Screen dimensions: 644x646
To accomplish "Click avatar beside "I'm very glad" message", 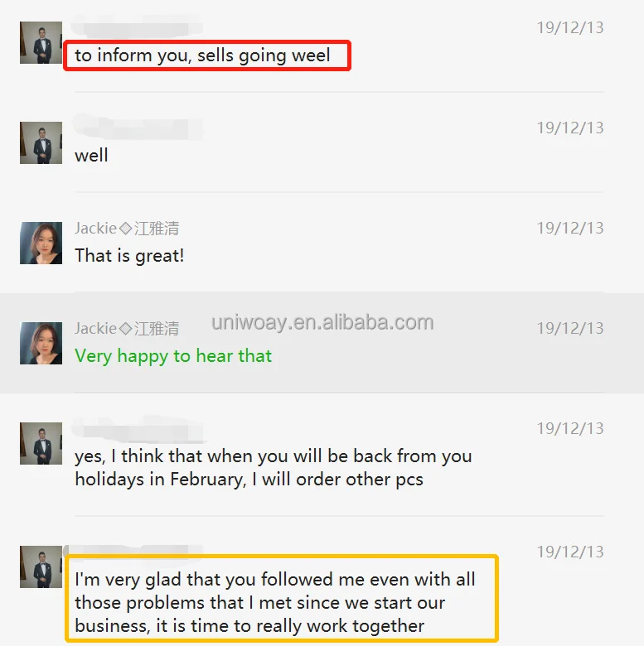I will coord(41,566).
